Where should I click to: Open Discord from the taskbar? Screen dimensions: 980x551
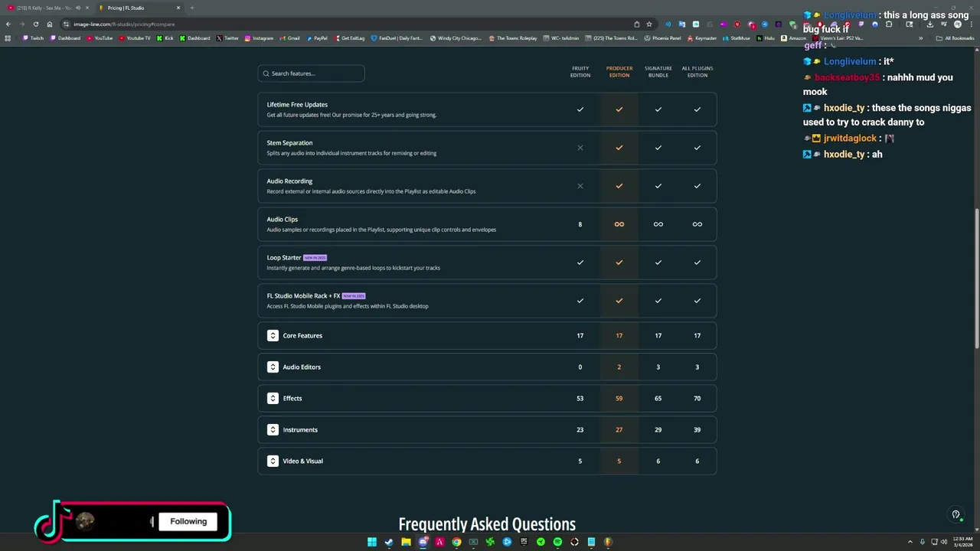(423, 542)
